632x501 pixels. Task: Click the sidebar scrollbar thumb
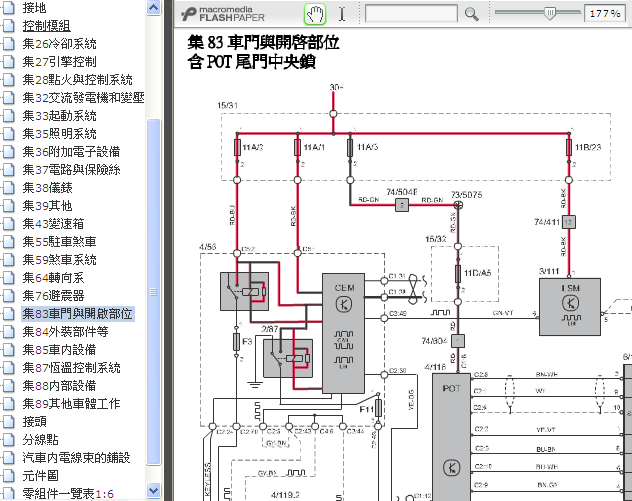pyautogui.click(x=154, y=292)
